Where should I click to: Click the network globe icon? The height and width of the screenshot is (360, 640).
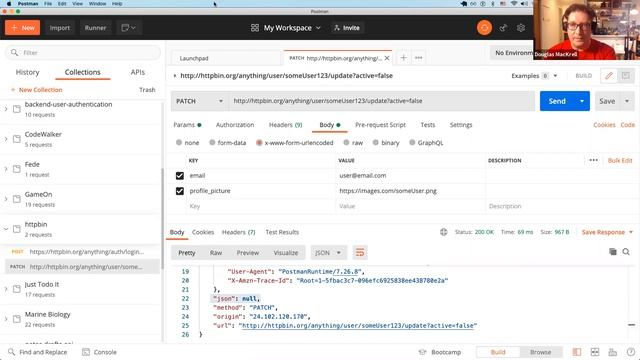coord(444,232)
